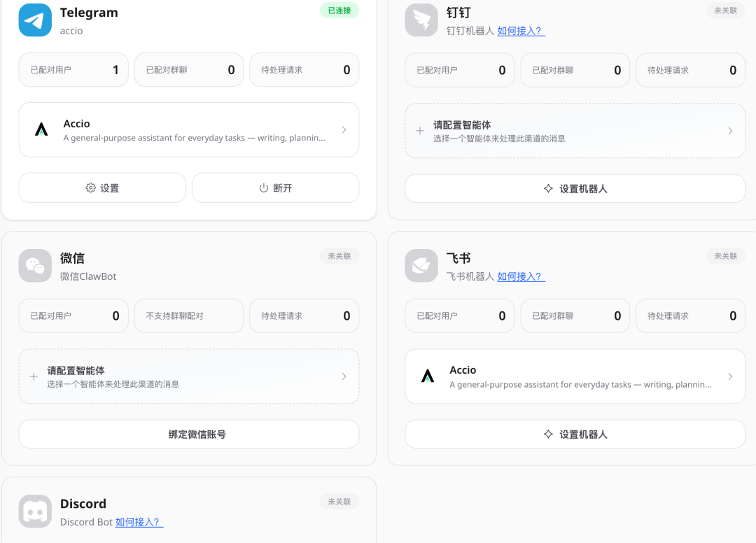Click the 待处理请求 counter on the Telegram card
This screenshot has width=756, height=543.
[x=304, y=69]
